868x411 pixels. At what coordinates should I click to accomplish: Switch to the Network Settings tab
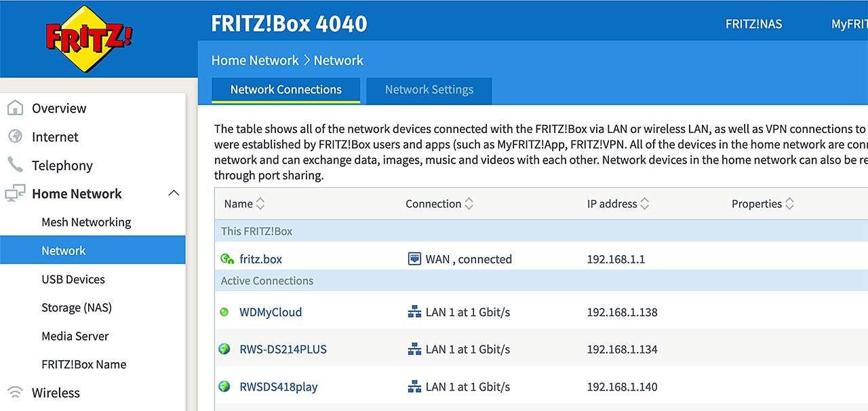tap(429, 90)
